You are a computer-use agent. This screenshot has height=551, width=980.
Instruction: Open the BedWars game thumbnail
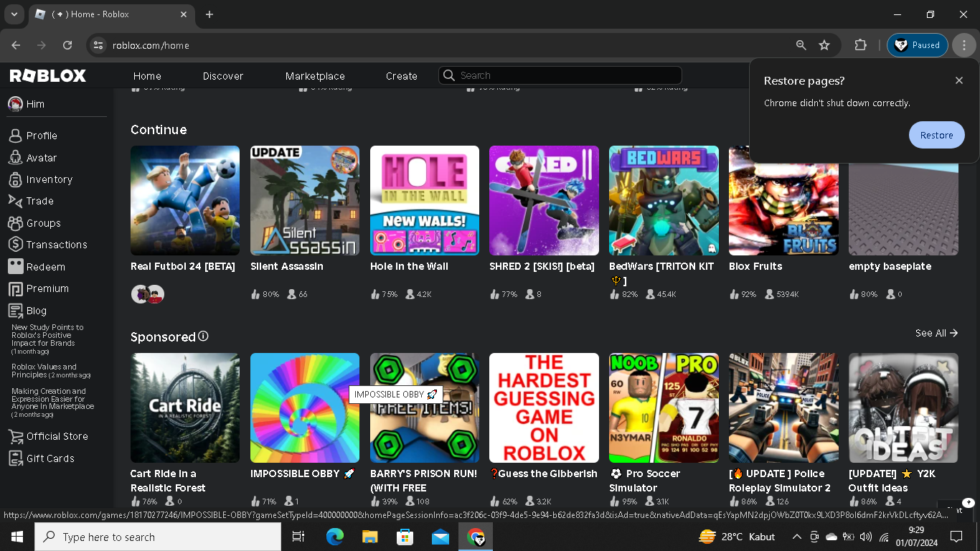click(664, 201)
